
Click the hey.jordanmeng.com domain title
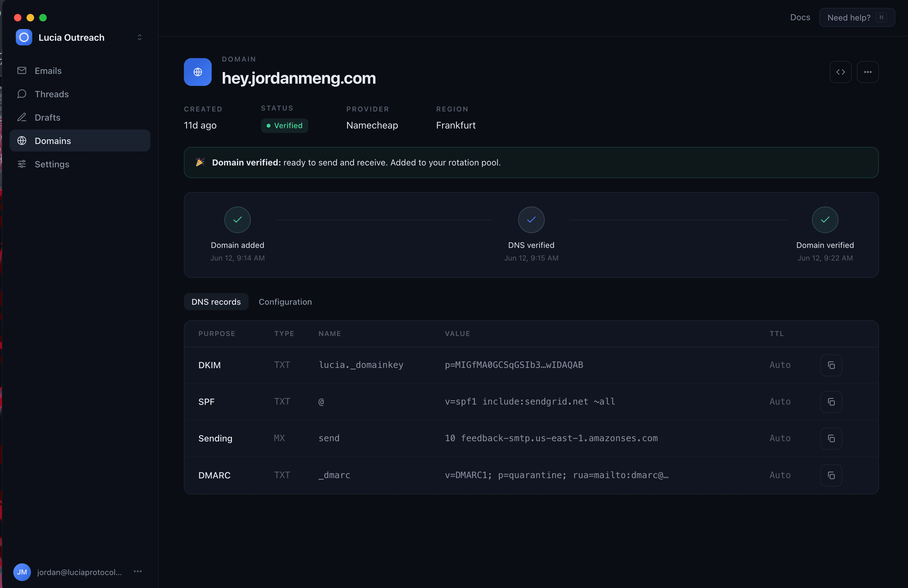pyautogui.click(x=299, y=78)
